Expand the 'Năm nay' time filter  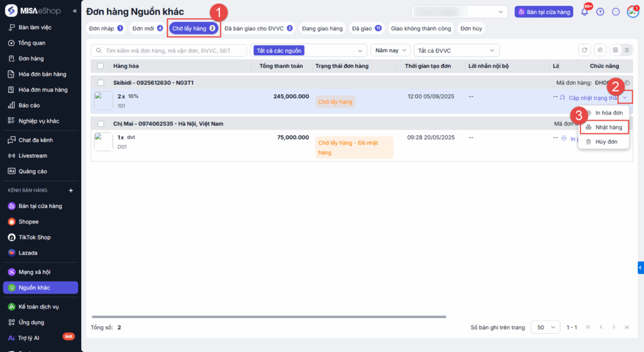click(390, 50)
